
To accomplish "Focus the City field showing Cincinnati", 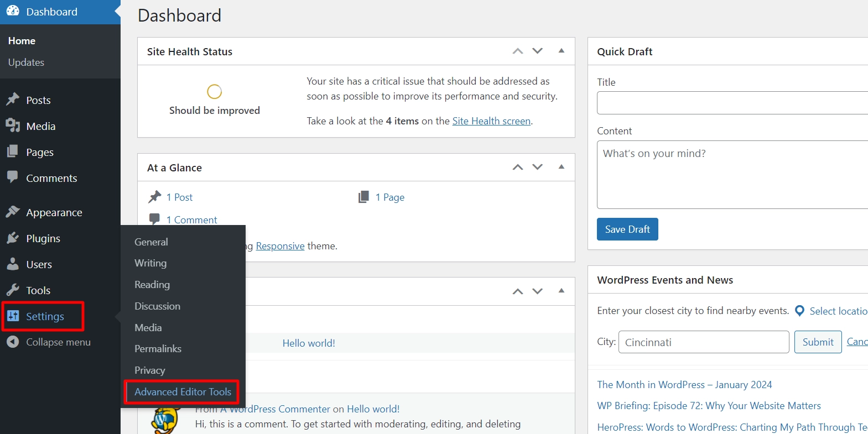I will click(704, 342).
